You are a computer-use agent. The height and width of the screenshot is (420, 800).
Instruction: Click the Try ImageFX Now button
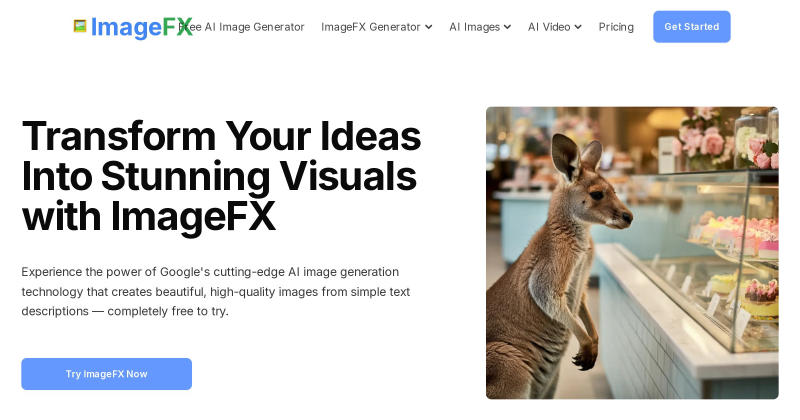click(x=107, y=374)
